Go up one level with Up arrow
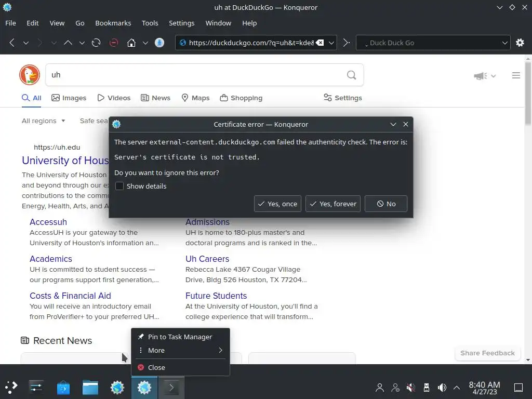Image resolution: width=532 pixels, height=399 pixels. point(68,43)
